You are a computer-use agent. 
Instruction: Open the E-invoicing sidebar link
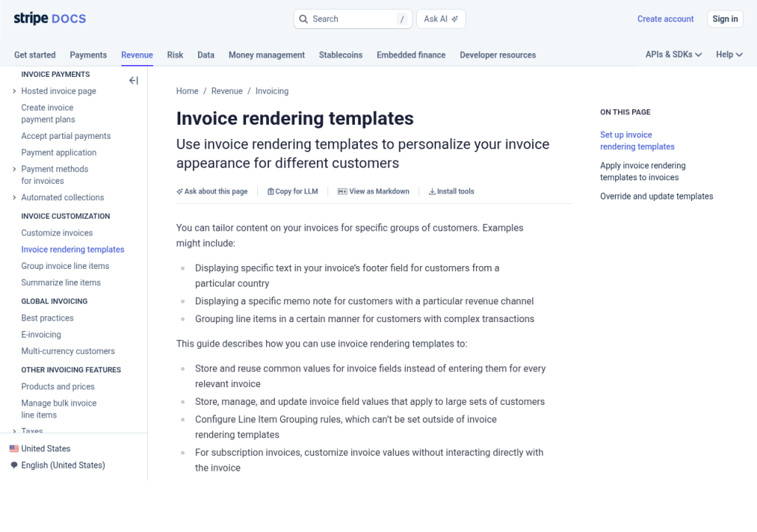click(x=41, y=335)
